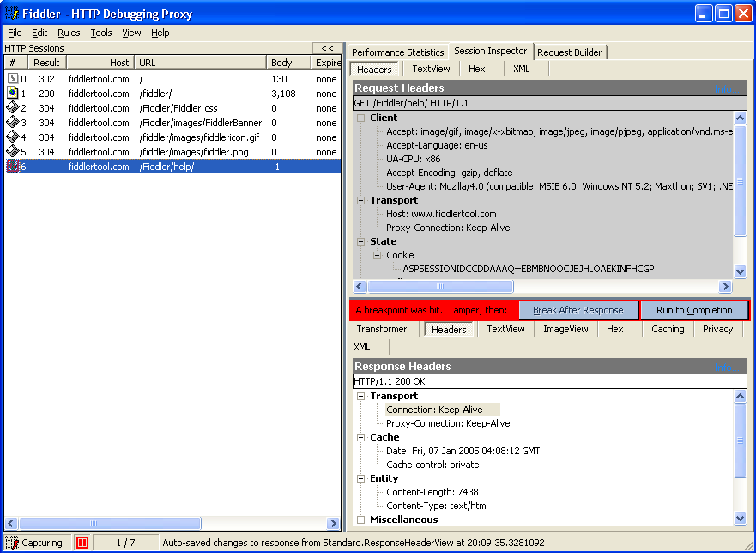
Task: Open the Rules menu
Action: click(x=69, y=33)
